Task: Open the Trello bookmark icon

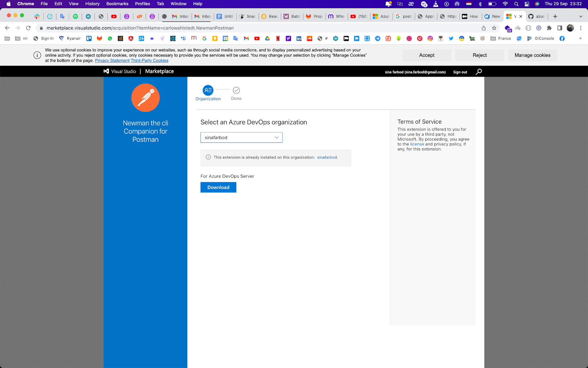Action: 89,38
